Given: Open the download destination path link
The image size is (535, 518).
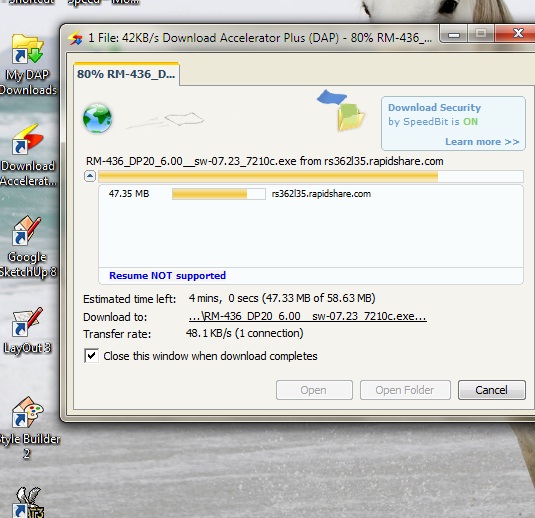Looking at the screenshot, I should (307, 316).
